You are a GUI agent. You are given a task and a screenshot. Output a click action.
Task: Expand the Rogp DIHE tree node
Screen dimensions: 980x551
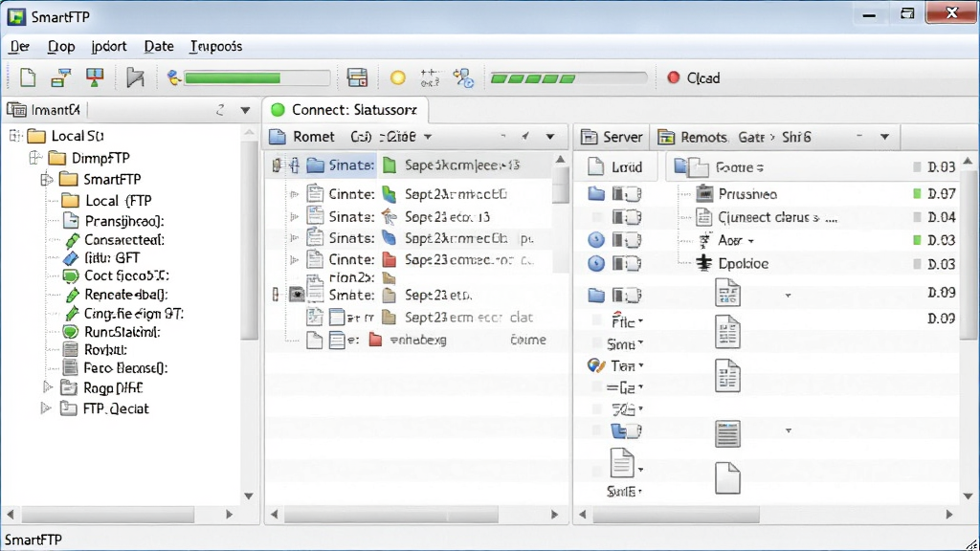(47, 387)
